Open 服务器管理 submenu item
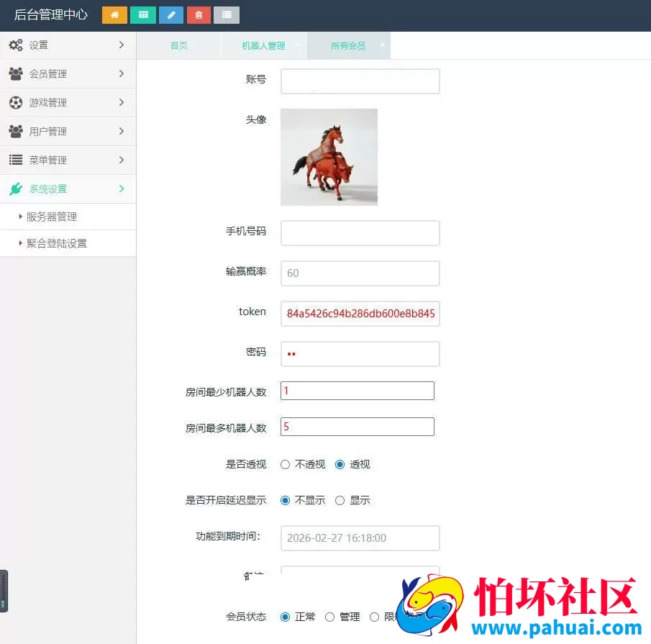Viewport: 651px width, 644px height. 68,217
